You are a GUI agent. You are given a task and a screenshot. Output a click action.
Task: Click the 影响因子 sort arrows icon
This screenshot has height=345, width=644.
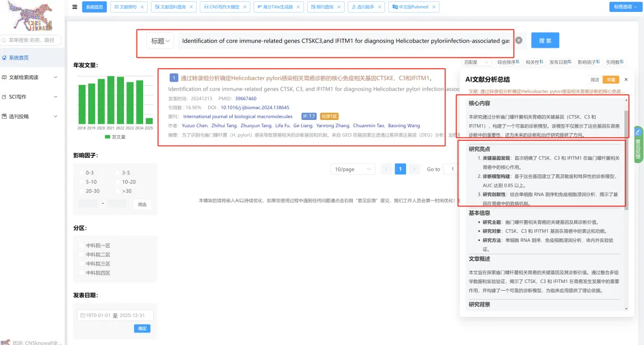[598, 62]
